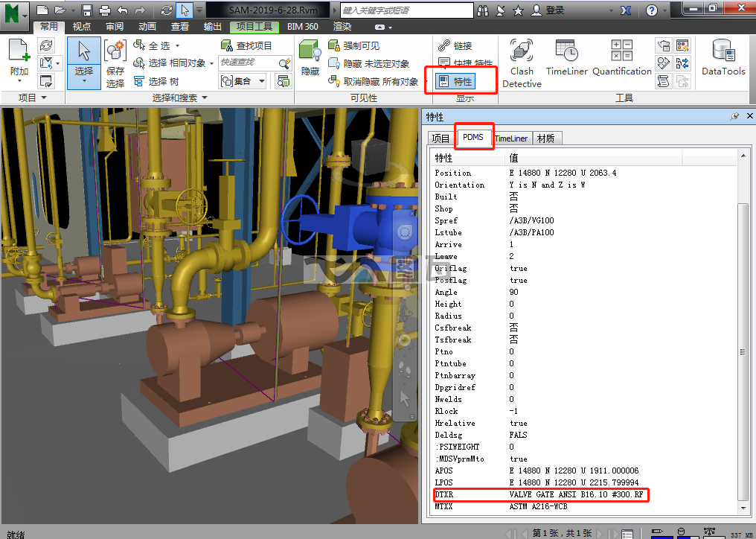Click 查找项目 (Find Items)
The width and height of the screenshot is (756, 539).
246,45
